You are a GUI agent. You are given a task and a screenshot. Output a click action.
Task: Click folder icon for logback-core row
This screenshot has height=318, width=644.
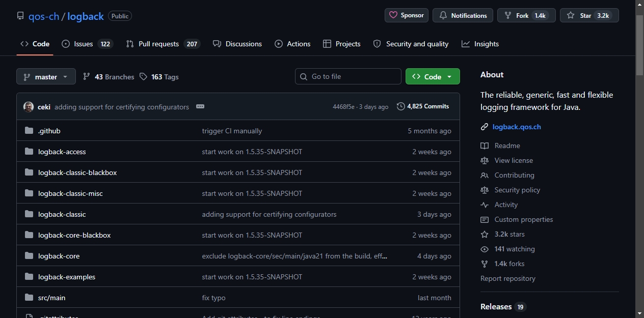coord(29,256)
